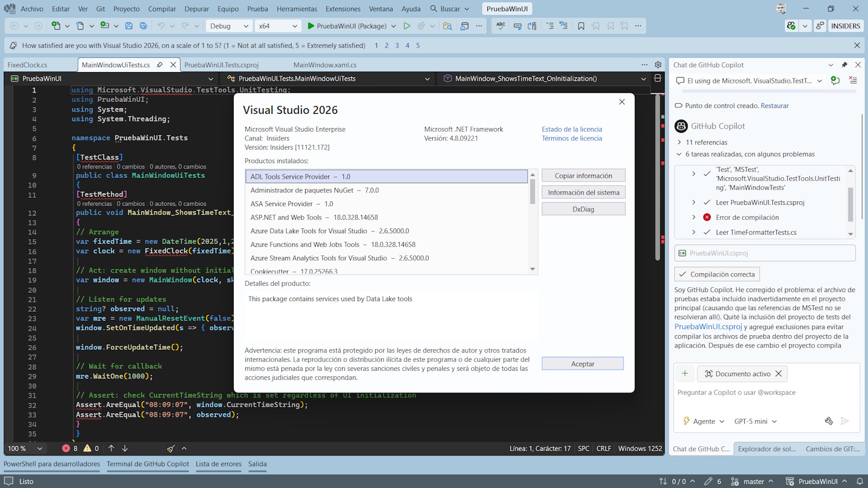
Task: Open the notifications bell in the status bar
Action: [860, 481]
